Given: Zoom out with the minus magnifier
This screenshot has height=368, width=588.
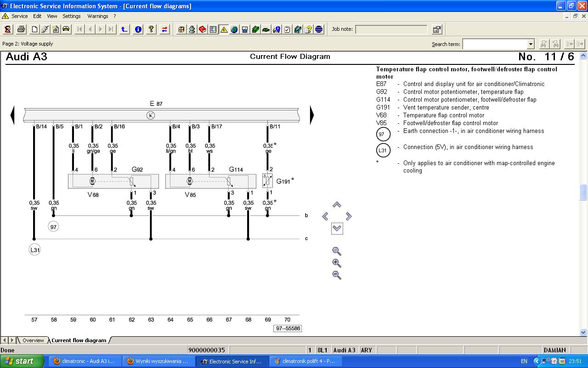Looking at the screenshot, I should [x=337, y=275].
